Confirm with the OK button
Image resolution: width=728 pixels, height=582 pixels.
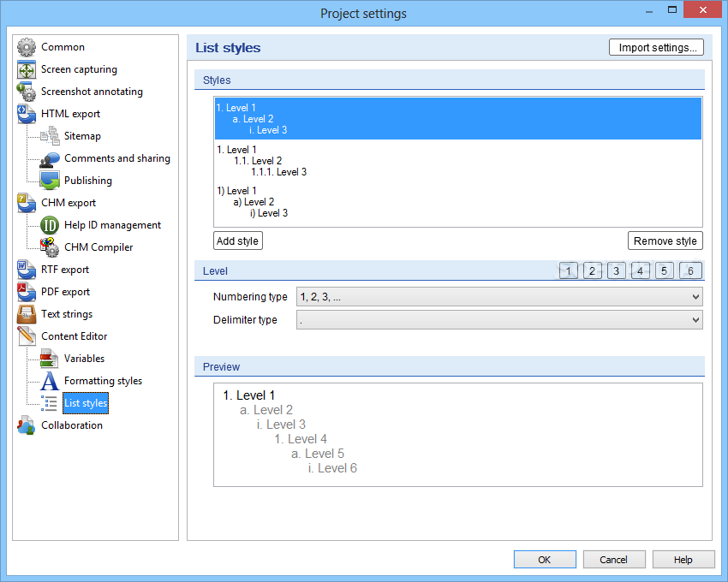(545, 560)
